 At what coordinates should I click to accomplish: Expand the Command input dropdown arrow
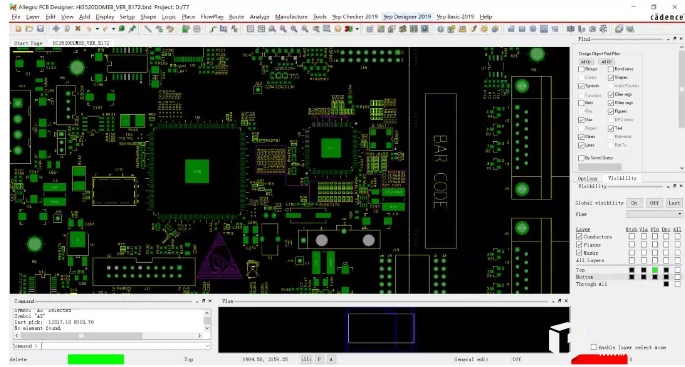(207, 346)
